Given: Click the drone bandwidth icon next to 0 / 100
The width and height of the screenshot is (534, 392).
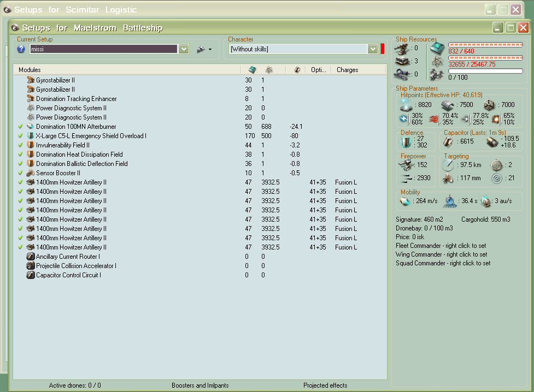Looking at the screenshot, I should [437, 74].
